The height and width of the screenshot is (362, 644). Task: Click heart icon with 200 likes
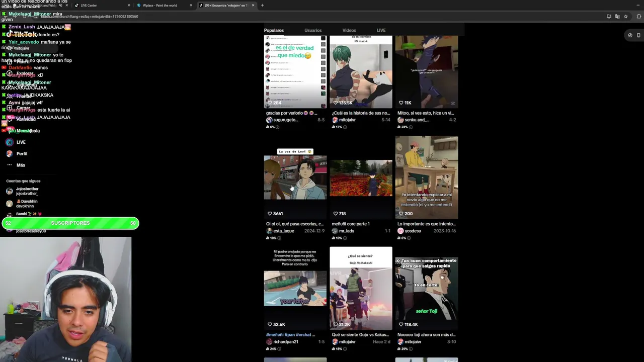[x=401, y=214]
